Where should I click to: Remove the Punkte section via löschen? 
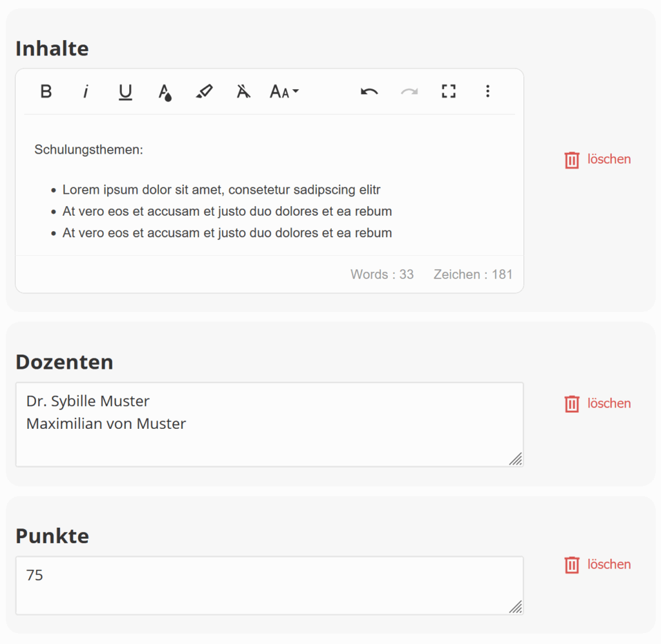point(598,565)
